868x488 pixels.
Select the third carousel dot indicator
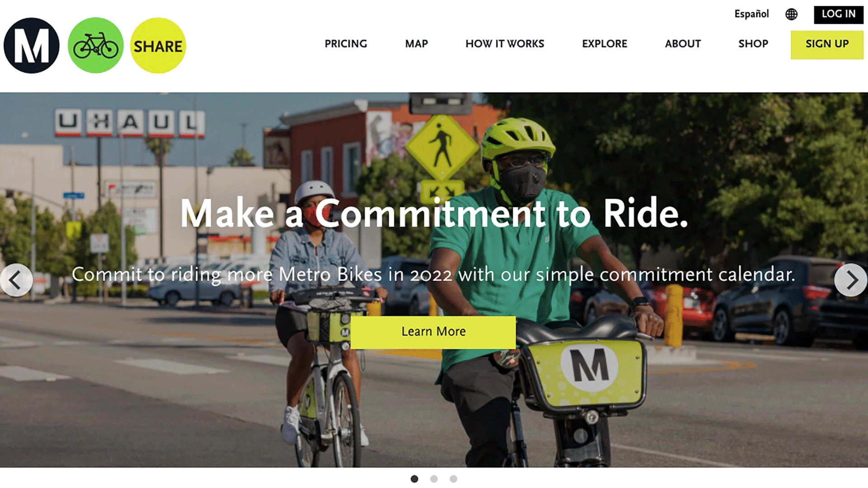[453, 479]
